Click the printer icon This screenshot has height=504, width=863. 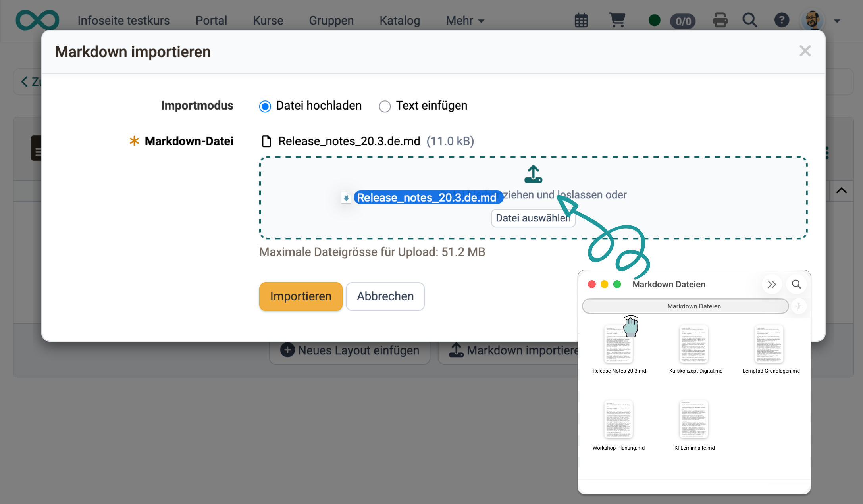tap(720, 20)
